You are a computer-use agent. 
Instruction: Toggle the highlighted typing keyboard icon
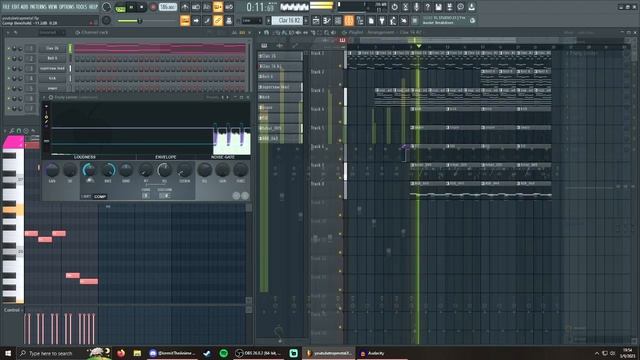185,20
